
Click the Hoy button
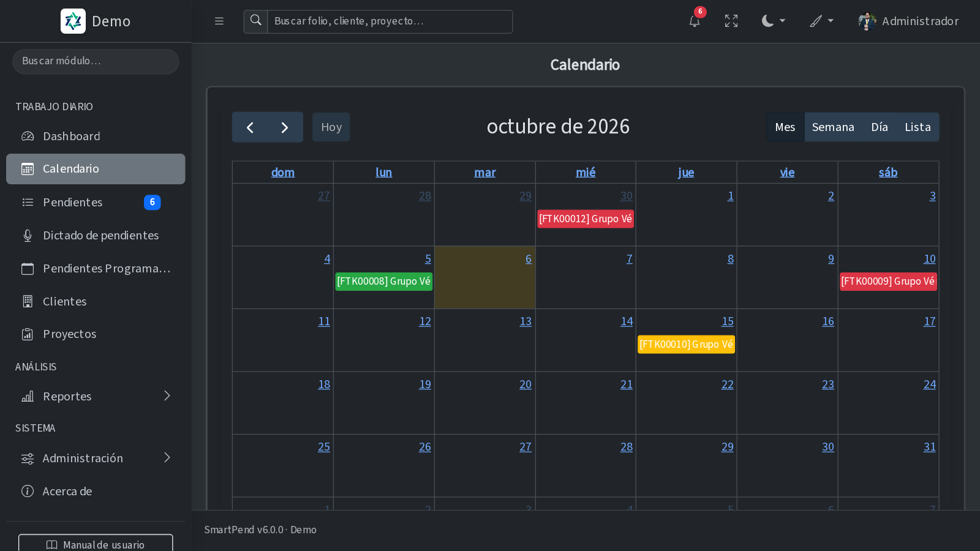(x=331, y=127)
